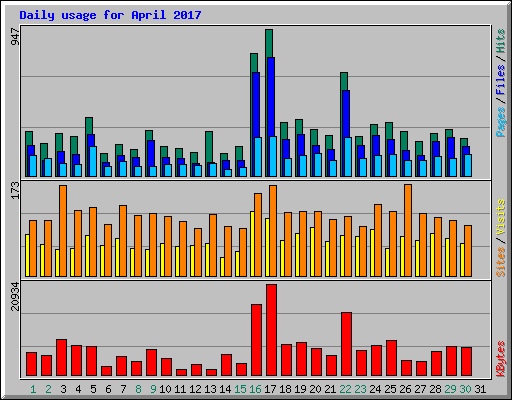Click day 25 on the x-axis
Image resolution: width=512 pixels, height=400 pixels.
pos(390,389)
